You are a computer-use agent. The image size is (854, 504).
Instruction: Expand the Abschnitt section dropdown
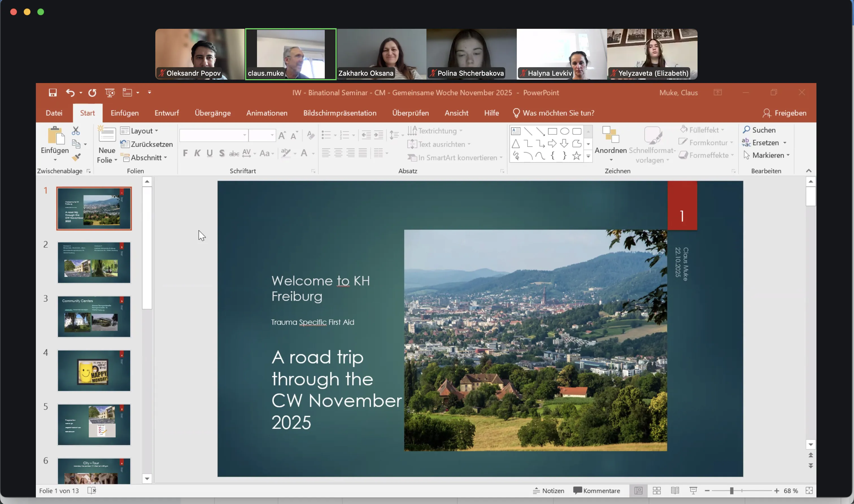145,158
